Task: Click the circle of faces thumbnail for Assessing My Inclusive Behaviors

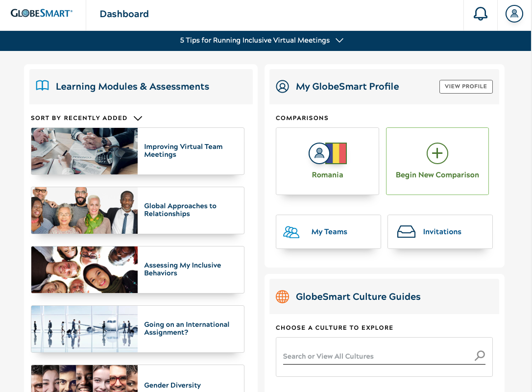Action: point(84,270)
